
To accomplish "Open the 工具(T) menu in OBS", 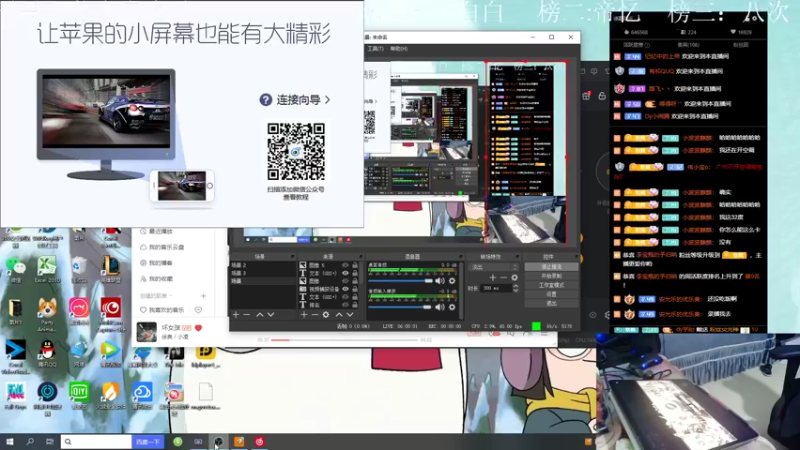I will tap(376, 48).
